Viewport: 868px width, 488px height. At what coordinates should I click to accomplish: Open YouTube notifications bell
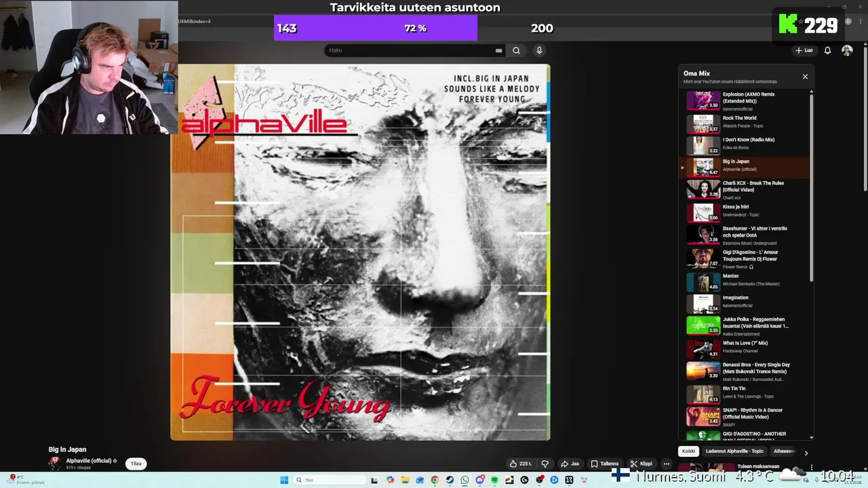click(x=827, y=50)
